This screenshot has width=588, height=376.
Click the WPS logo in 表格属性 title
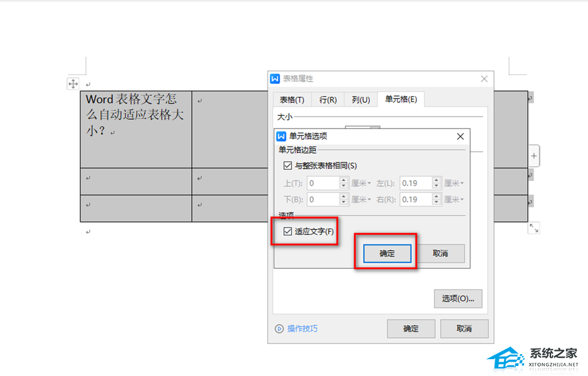pos(275,79)
